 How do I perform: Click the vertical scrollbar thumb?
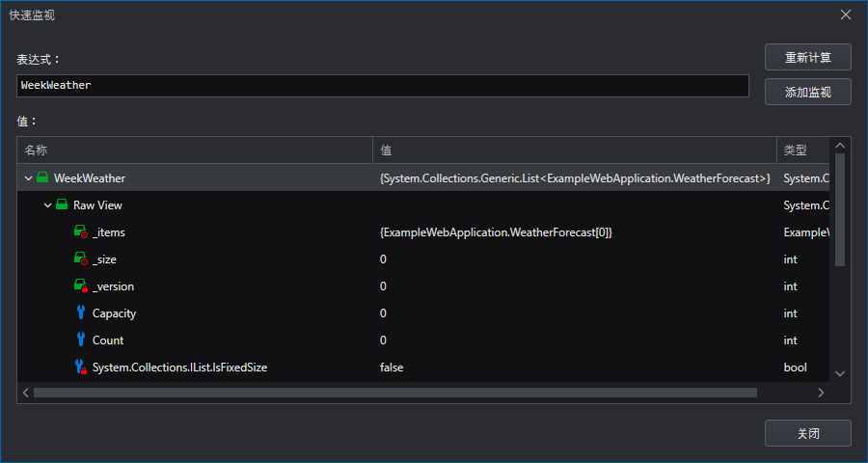tap(840, 210)
